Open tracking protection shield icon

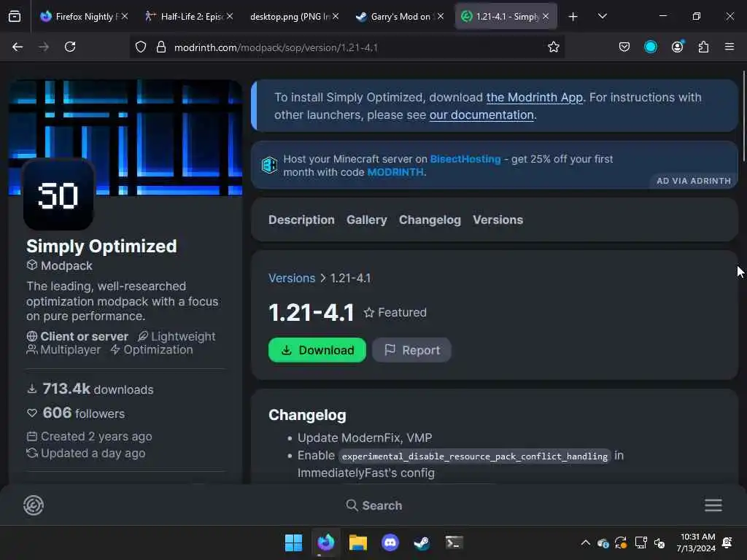[141, 47]
